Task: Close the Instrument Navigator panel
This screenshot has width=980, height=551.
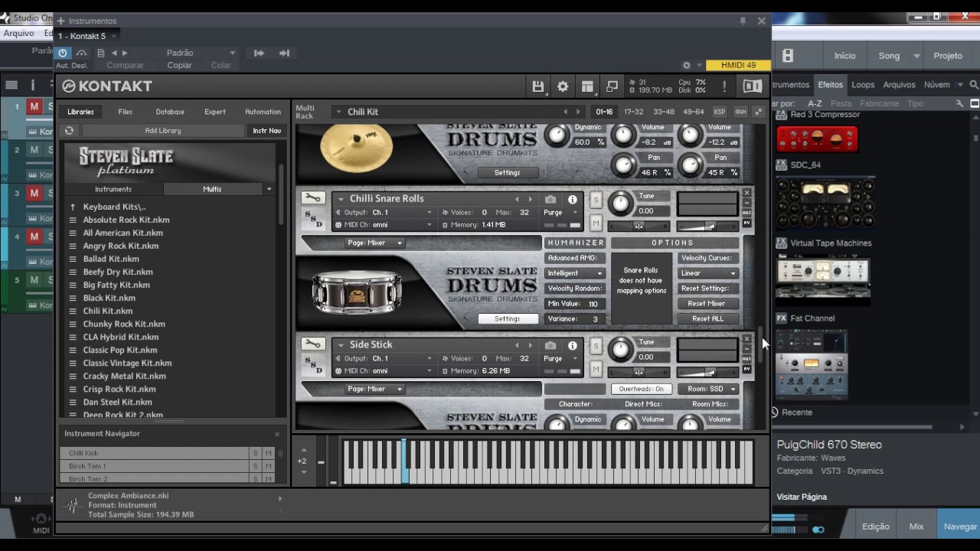Action: click(277, 434)
